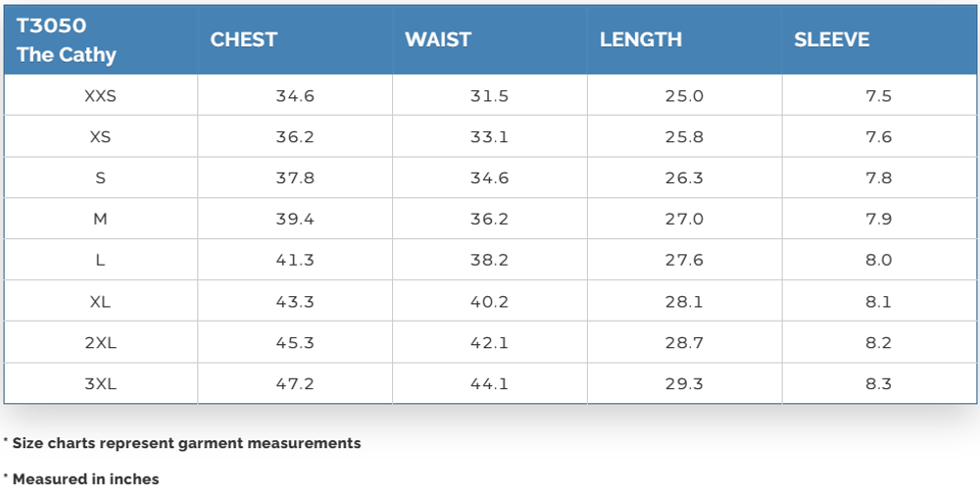Click the 41.3 chest value for size L
Image resolution: width=980 pixels, height=501 pixels.
coord(295,261)
